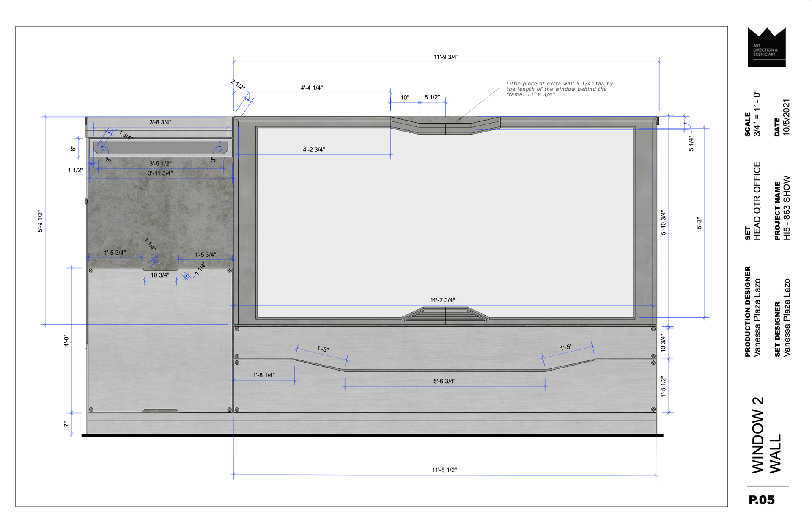Select the 3'-8 3/4" top-left dimension label
Screen dimensions: 812x525
pos(160,122)
